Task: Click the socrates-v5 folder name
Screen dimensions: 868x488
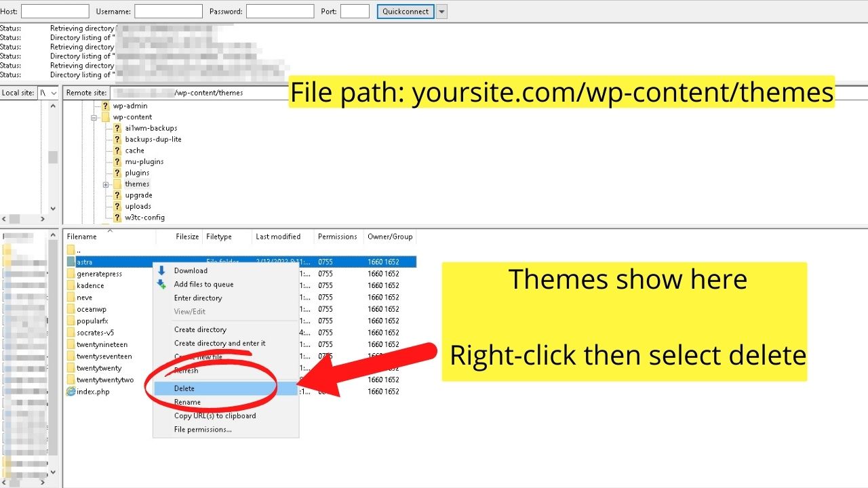Action: click(x=95, y=333)
